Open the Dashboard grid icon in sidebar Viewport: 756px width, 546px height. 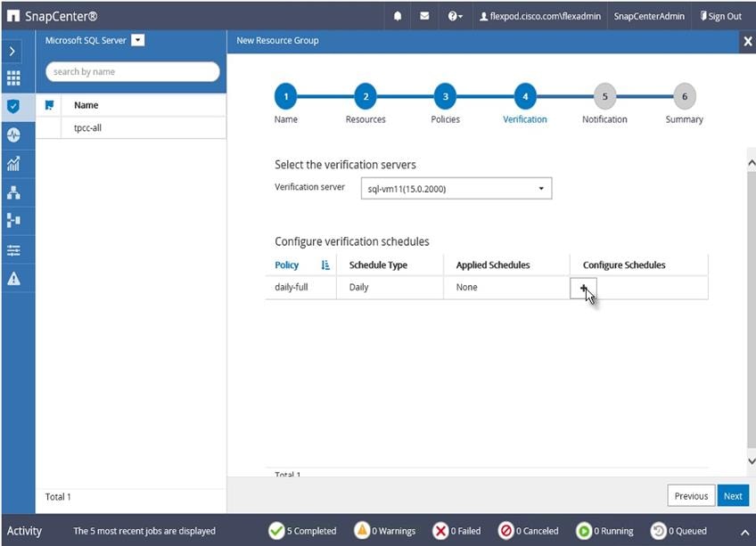(x=13, y=77)
